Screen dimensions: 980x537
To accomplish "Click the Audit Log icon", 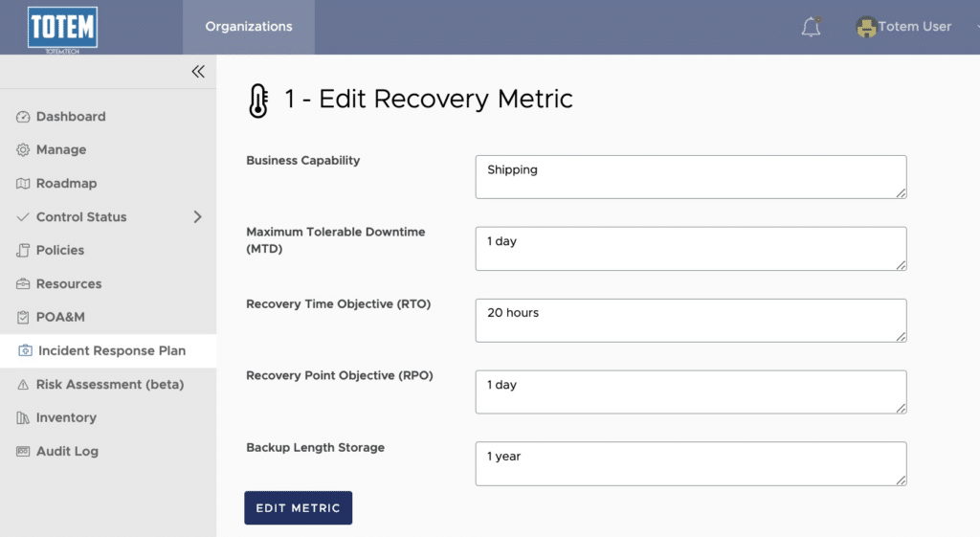I will coord(23,452).
